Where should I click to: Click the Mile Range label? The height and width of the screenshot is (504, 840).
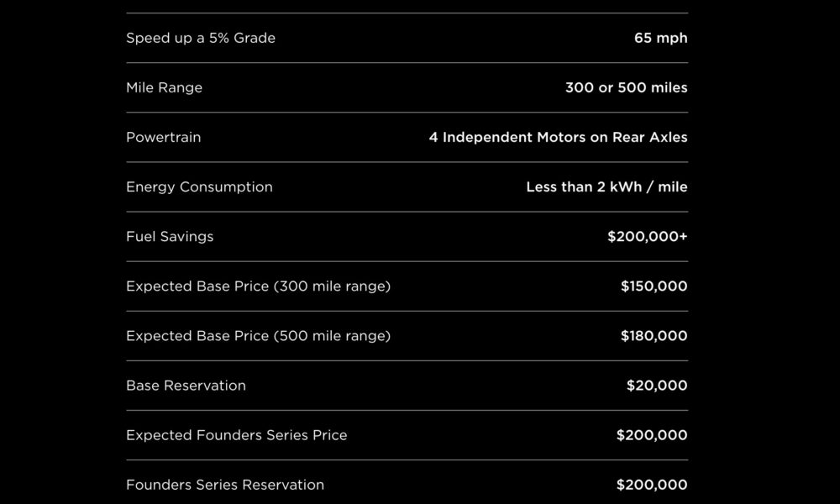click(165, 88)
